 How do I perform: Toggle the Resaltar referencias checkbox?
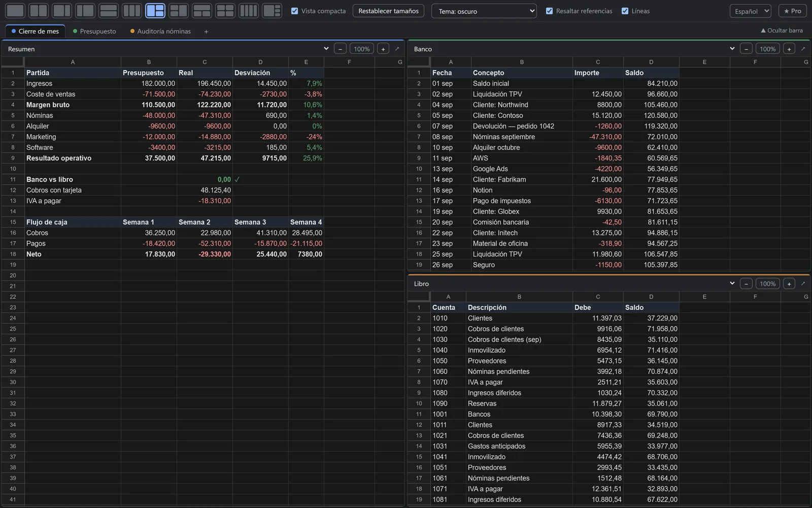(549, 11)
